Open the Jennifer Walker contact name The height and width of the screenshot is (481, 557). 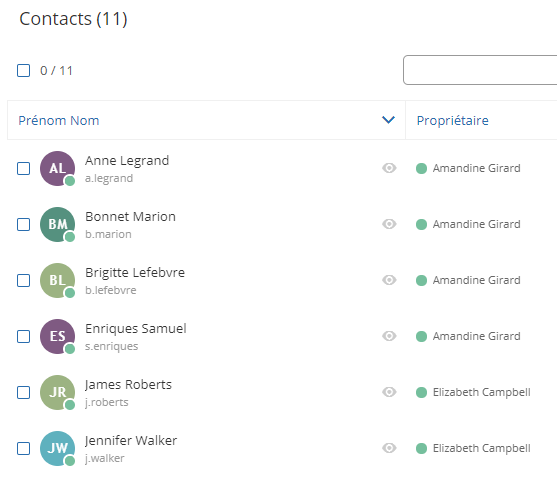coord(131,441)
